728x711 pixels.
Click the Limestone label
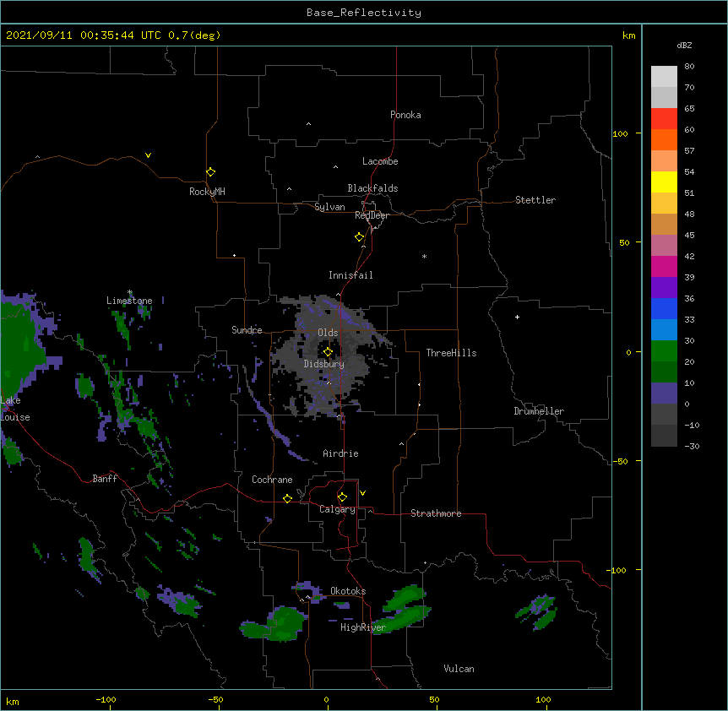point(129,301)
